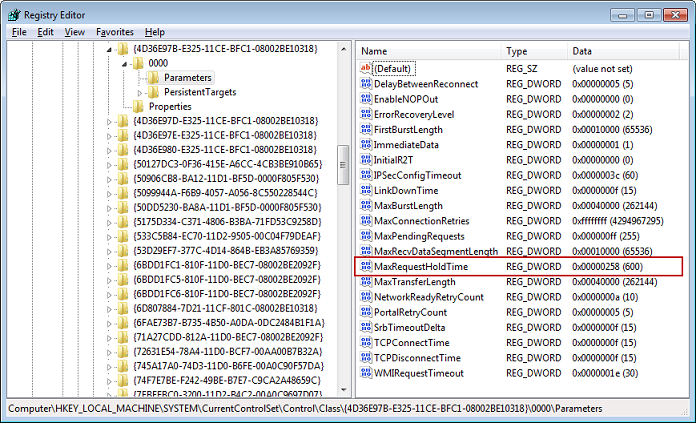This screenshot has width=696, height=423.
Task: Select the Parameters folder icon
Action: pyautogui.click(x=154, y=78)
